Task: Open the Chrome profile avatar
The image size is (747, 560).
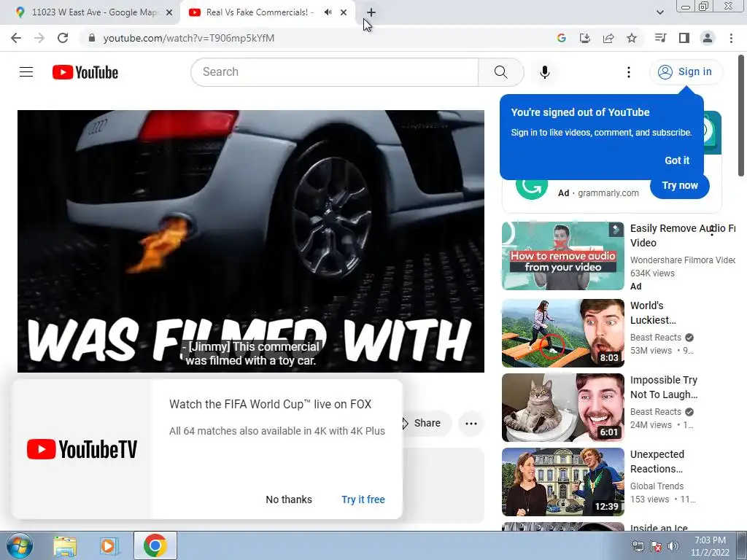Action: click(x=708, y=38)
